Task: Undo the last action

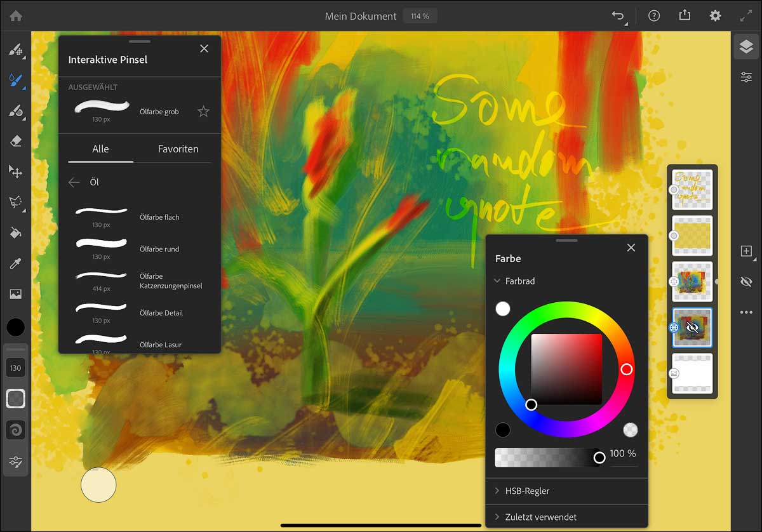Action: (x=618, y=16)
